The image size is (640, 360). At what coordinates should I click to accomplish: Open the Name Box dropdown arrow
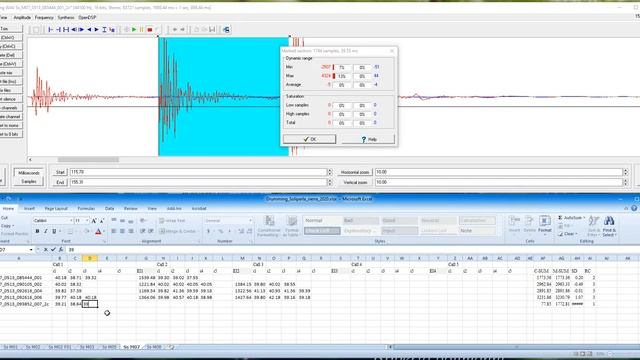click(x=31, y=249)
